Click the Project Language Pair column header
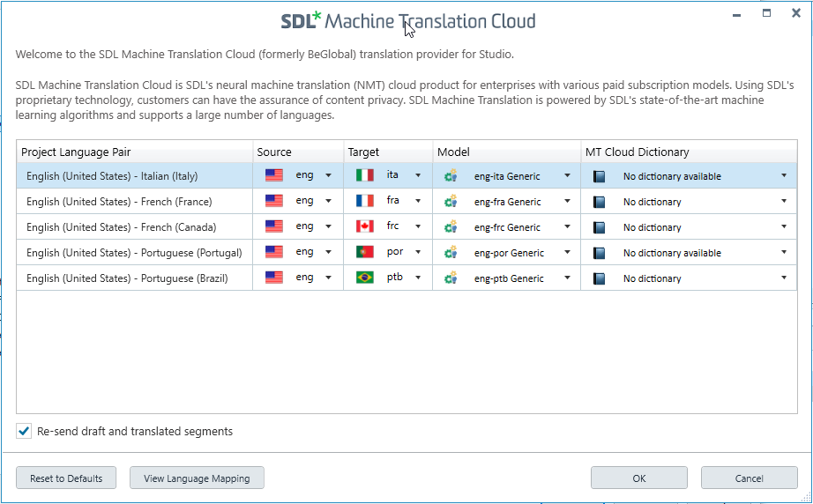 click(x=134, y=152)
